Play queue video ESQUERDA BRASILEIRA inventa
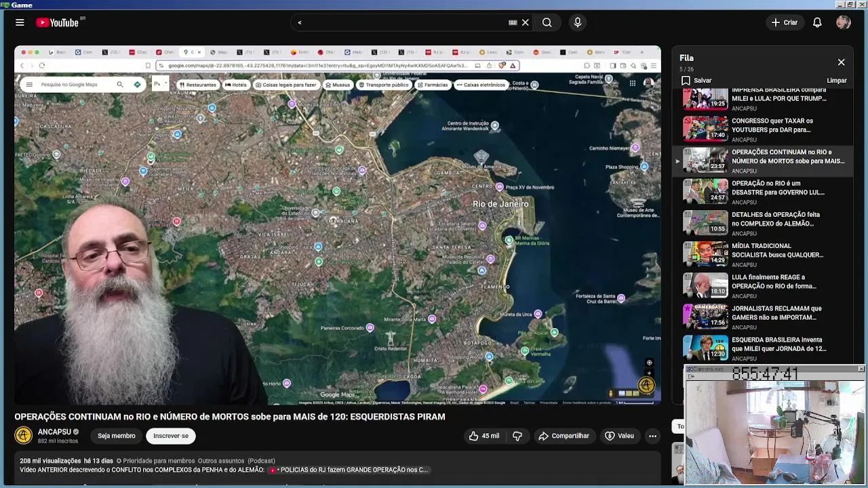The image size is (868, 488). tap(763, 348)
